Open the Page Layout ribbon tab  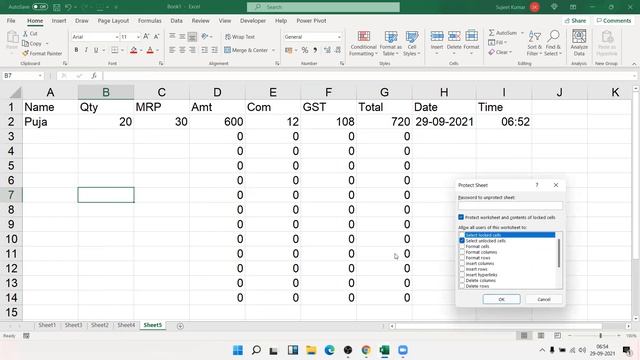pyautogui.click(x=113, y=20)
